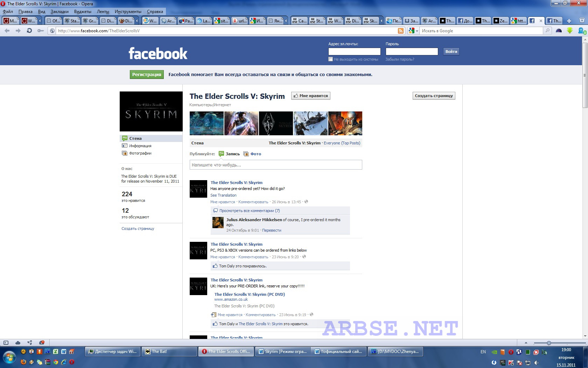
Task: Launch Internet Explorer from quick launch
Action: (x=64, y=362)
